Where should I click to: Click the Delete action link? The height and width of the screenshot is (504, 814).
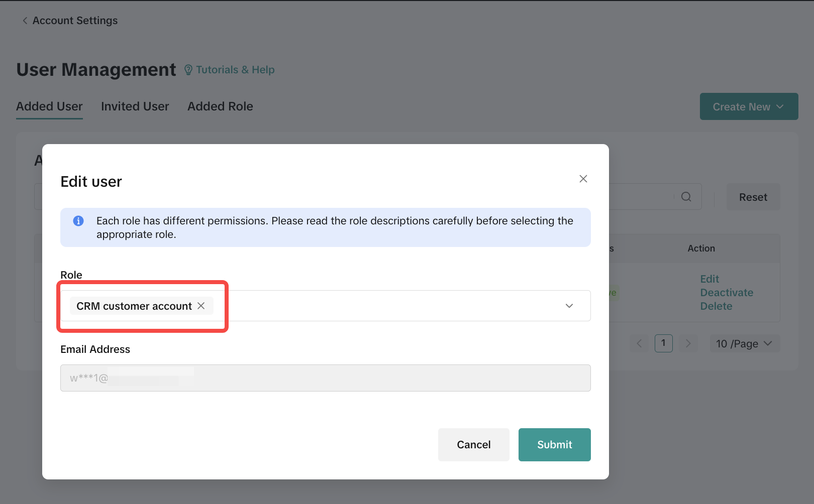(716, 306)
